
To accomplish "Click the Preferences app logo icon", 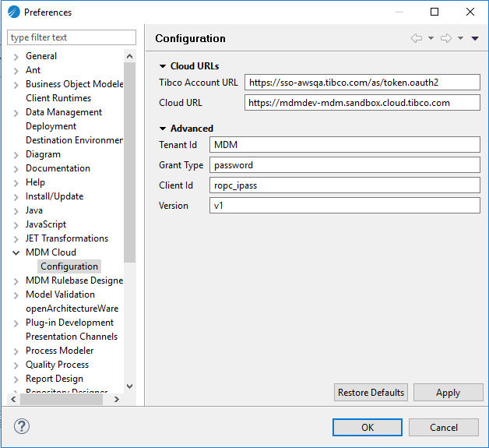I will tap(14, 12).
